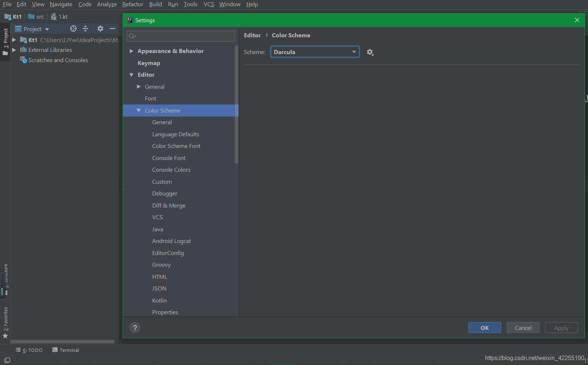Image resolution: width=588 pixels, height=365 pixels.
Task: Click the Editor breadcrumb in settings header
Action: (x=252, y=35)
